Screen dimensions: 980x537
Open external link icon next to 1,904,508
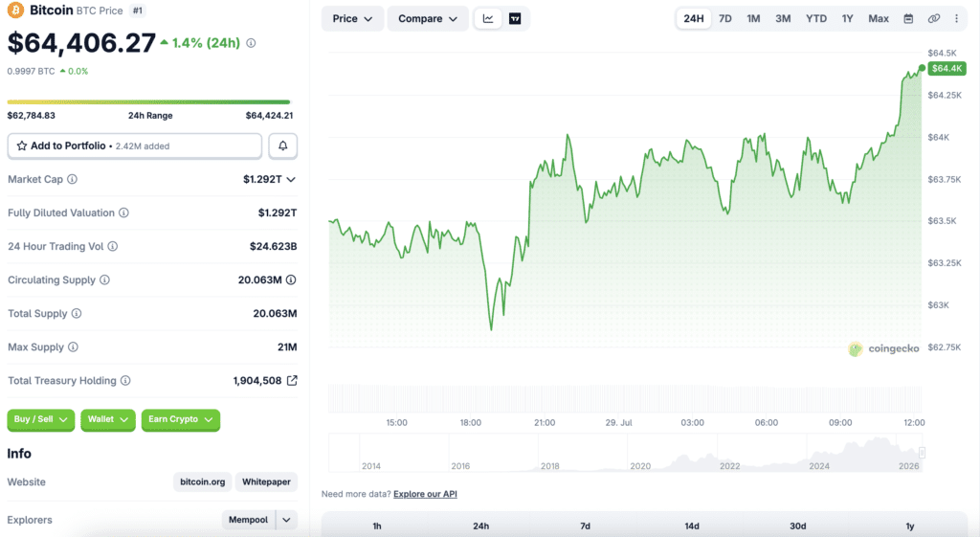[292, 380]
